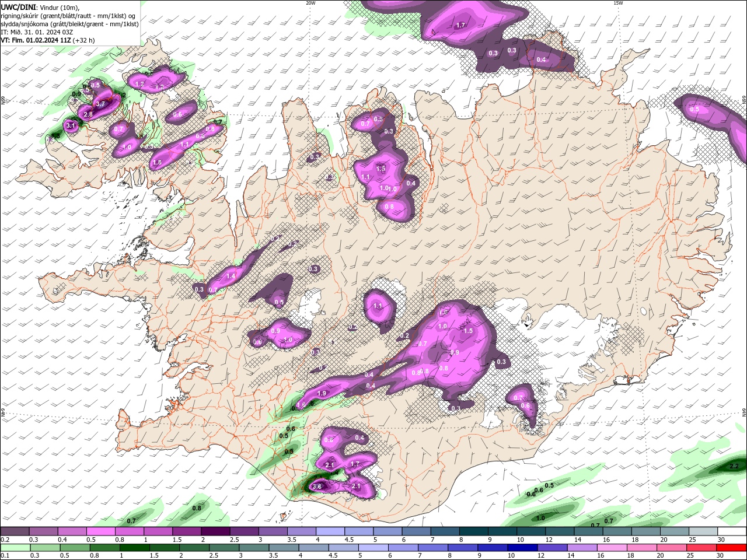The image size is (747, 560).
Task: Click the '3.5' label in the upper legend row
Action: (x=292, y=540)
